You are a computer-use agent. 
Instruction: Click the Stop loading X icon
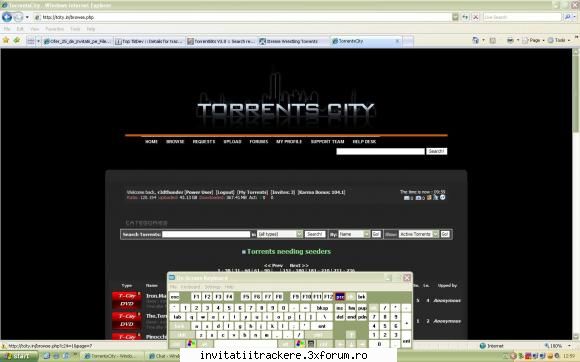click(x=476, y=17)
